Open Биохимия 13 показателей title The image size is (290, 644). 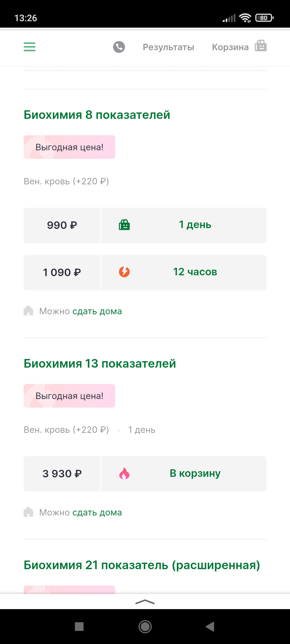click(x=100, y=364)
